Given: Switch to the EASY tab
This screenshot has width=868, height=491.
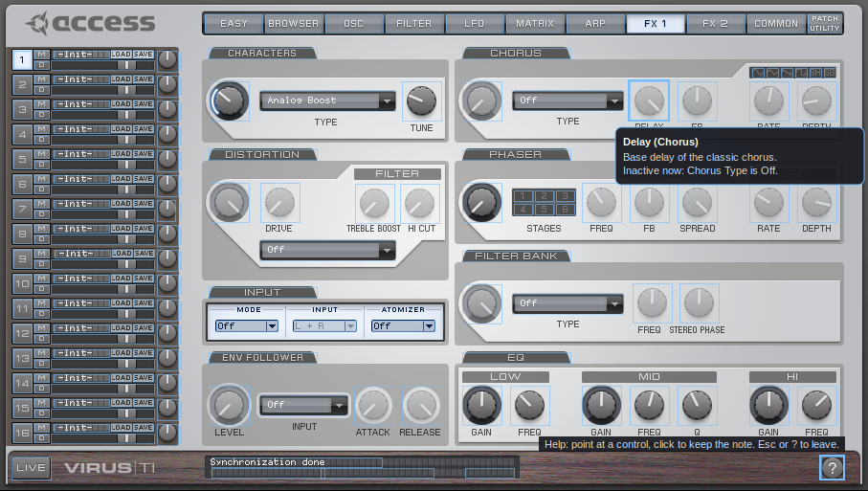Looking at the screenshot, I should [234, 24].
